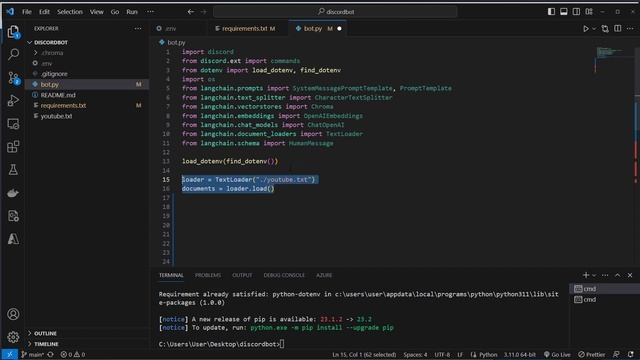This screenshot has height=360, width=640.
Task: Toggle the primary side bar layout icon
Action: (551, 12)
